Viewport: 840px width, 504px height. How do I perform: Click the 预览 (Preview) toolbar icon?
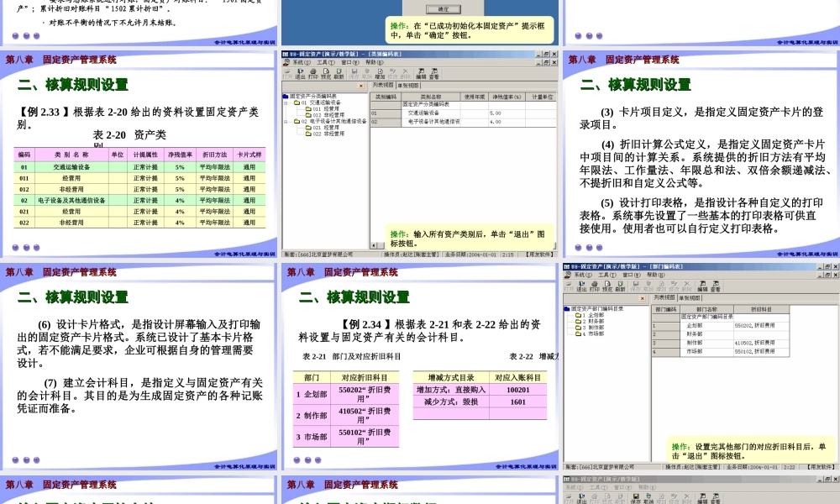point(327,74)
